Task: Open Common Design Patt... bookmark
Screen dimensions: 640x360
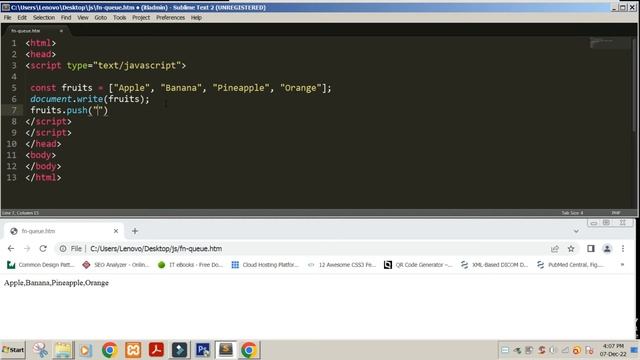Action: (x=41, y=264)
